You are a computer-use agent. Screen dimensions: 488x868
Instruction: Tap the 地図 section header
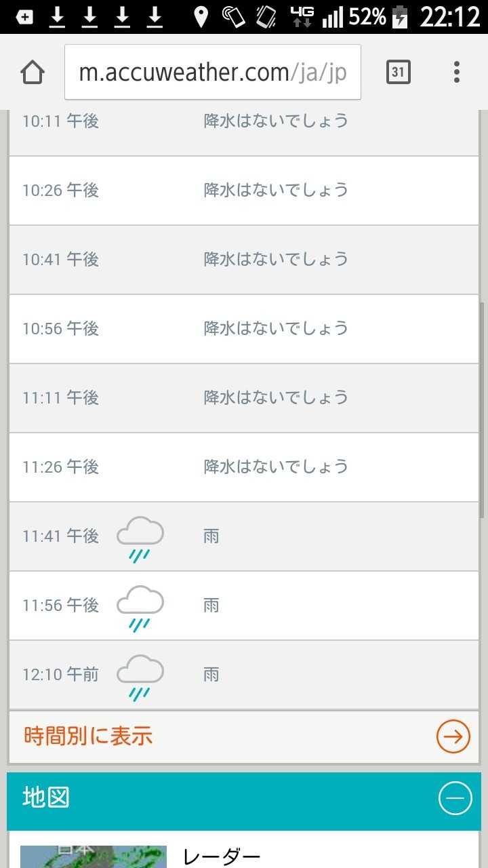(x=203, y=800)
